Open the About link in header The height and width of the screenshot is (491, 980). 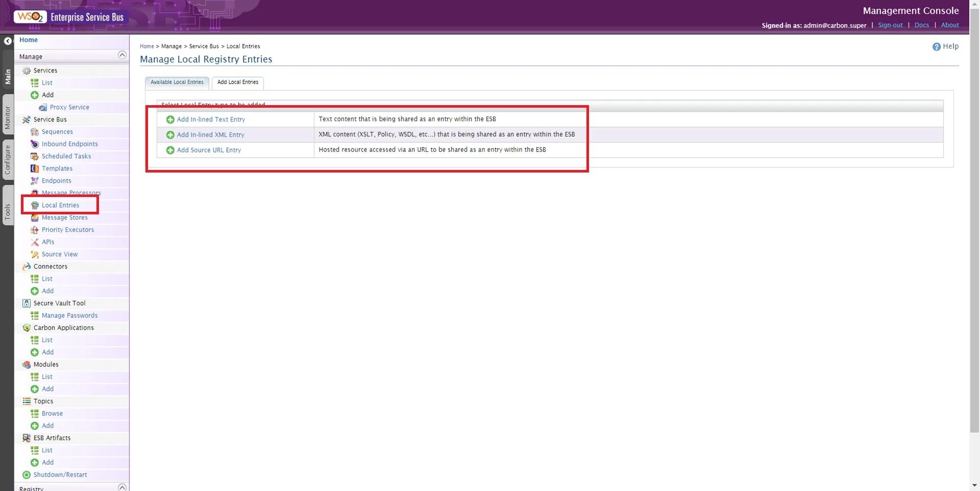[950, 25]
